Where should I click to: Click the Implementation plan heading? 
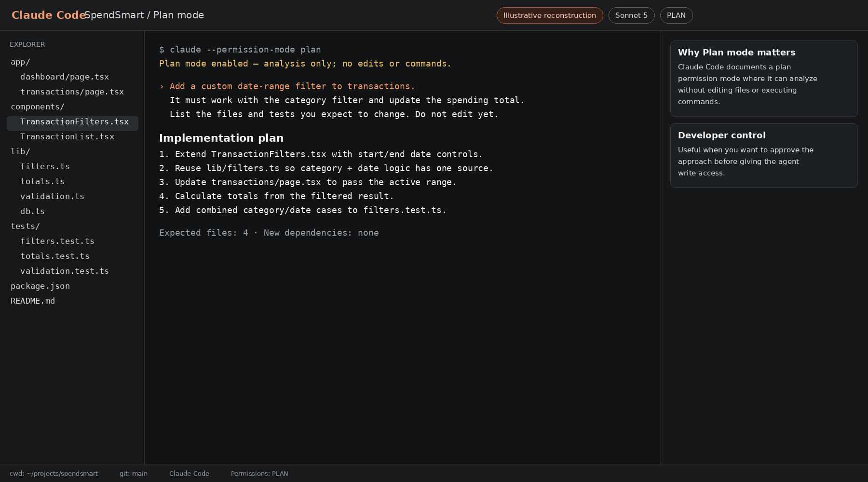221,138
